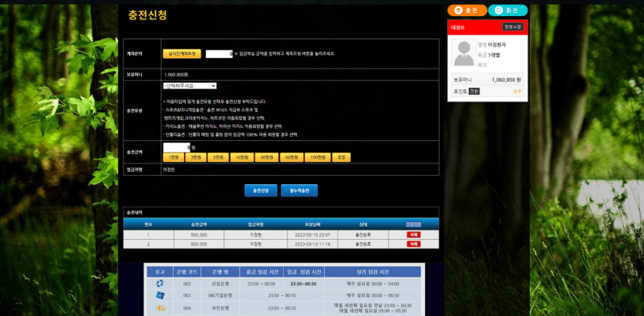This screenshot has width=644, height=316.
Task: Click the 국민은행 bank logo
Action: [x=160, y=308]
